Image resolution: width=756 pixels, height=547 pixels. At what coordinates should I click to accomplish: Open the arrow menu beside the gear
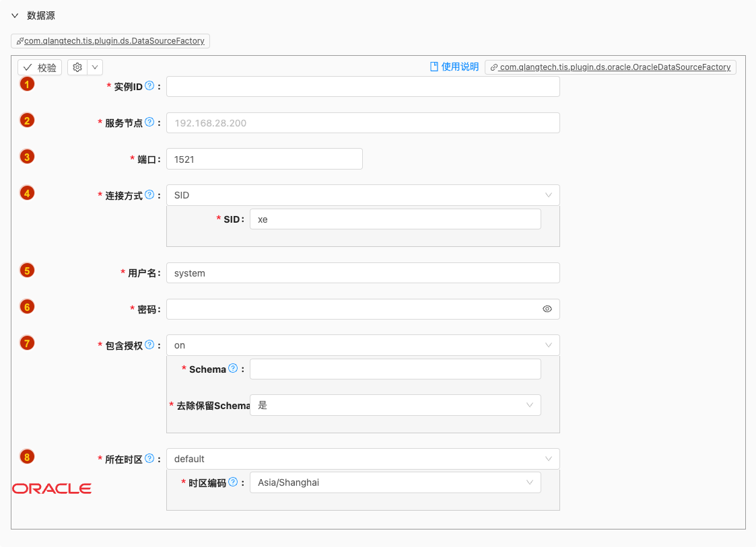pos(95,67)
